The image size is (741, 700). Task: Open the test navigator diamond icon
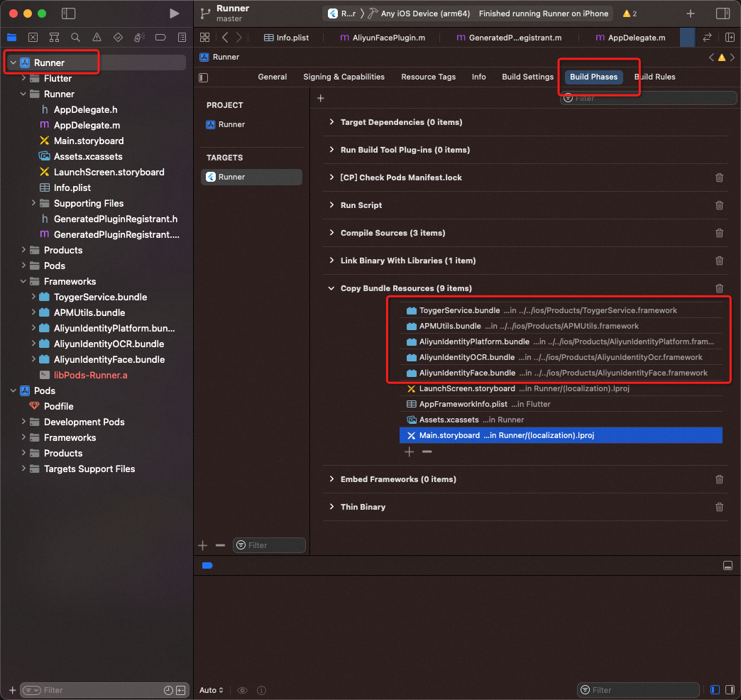pos(118,38)
